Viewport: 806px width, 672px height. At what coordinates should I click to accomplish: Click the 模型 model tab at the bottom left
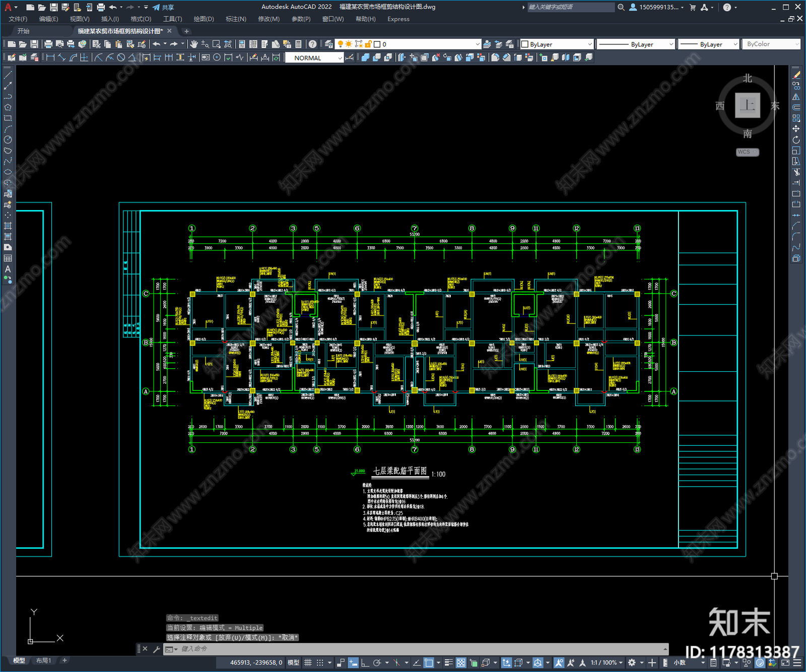pos(19,660)
